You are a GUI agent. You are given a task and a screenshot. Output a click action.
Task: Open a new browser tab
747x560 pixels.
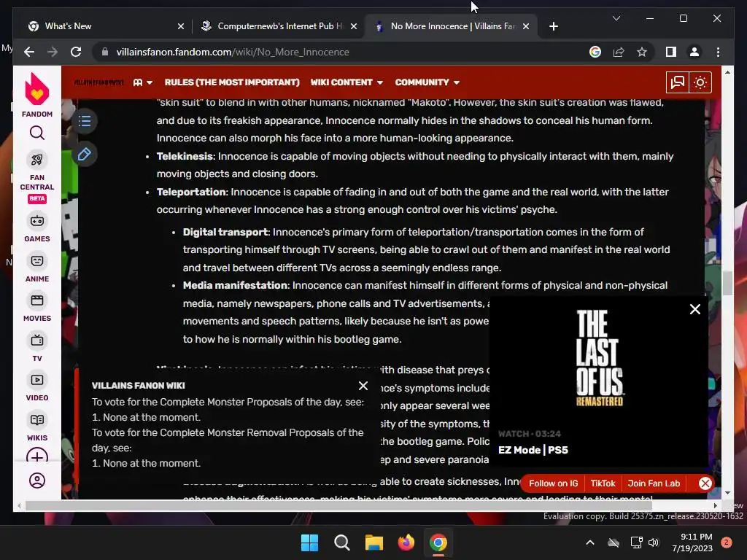(553, 27)
